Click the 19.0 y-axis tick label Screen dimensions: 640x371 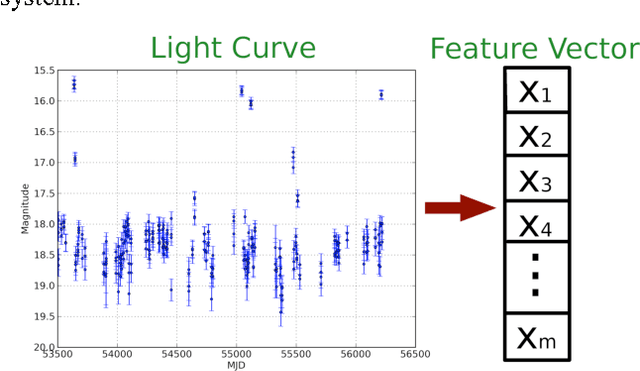click(44, 286)
